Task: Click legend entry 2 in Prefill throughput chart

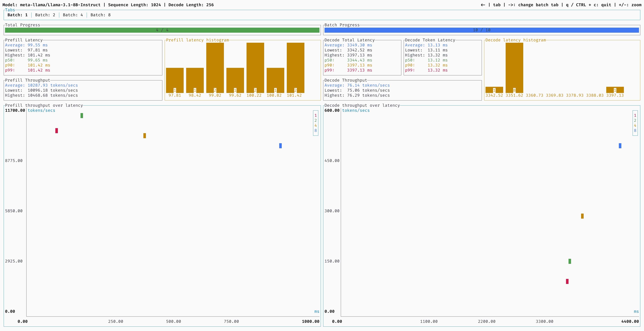Action: tap(315, 121)
